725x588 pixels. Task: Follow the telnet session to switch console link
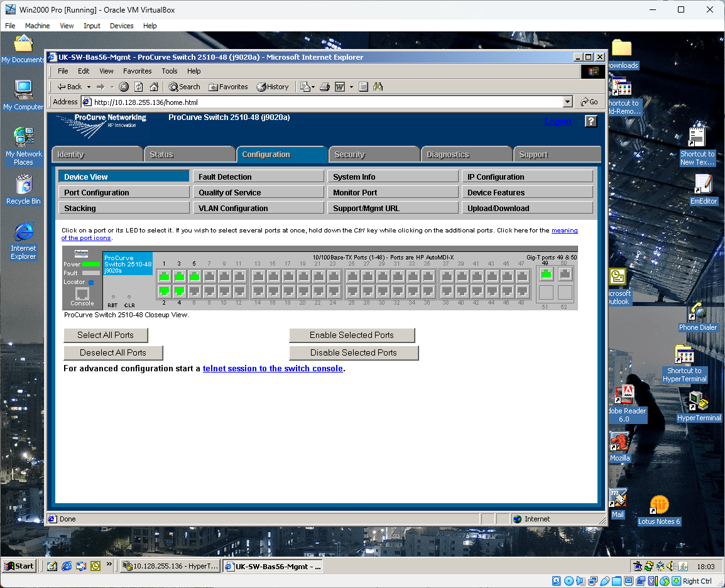tap(273, 368)
